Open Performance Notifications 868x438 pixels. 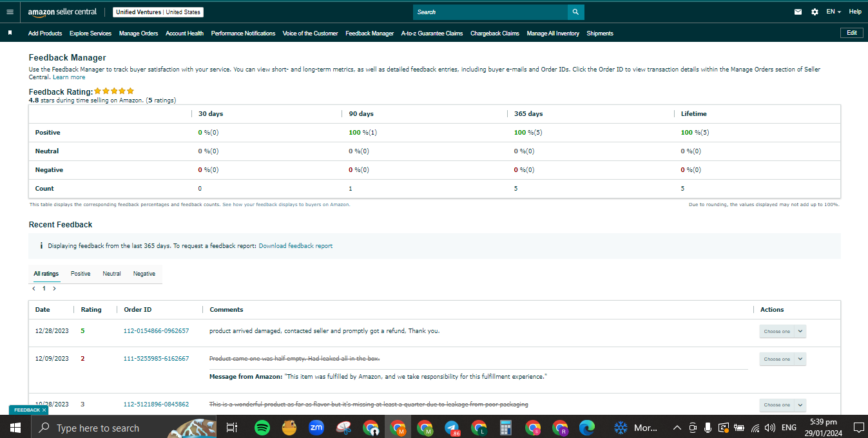coord(243,33)
